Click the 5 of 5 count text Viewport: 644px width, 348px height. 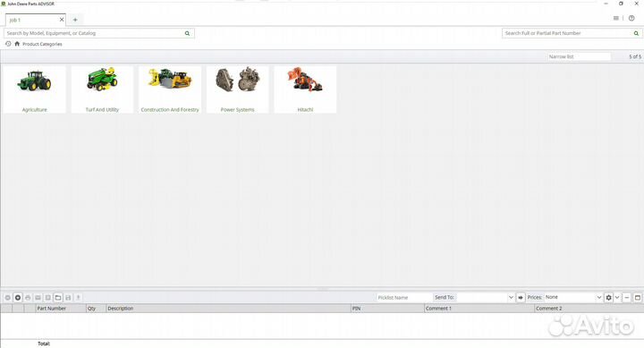click(635, 56)
